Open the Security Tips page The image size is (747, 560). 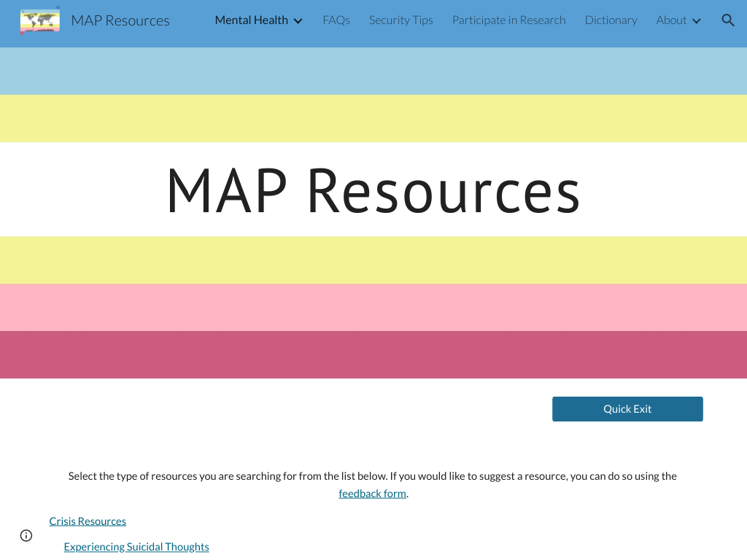click(x=400, y=20)
